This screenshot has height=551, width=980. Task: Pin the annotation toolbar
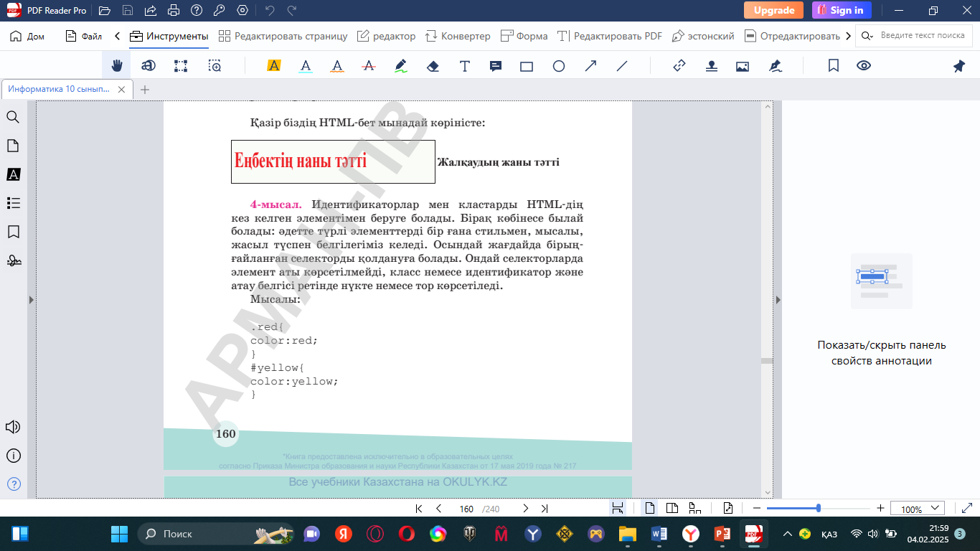(x=959, y=66)
